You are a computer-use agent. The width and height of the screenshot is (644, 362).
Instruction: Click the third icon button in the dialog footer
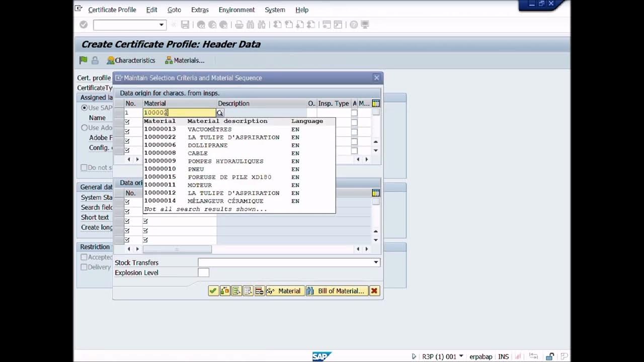coord(236,291)
